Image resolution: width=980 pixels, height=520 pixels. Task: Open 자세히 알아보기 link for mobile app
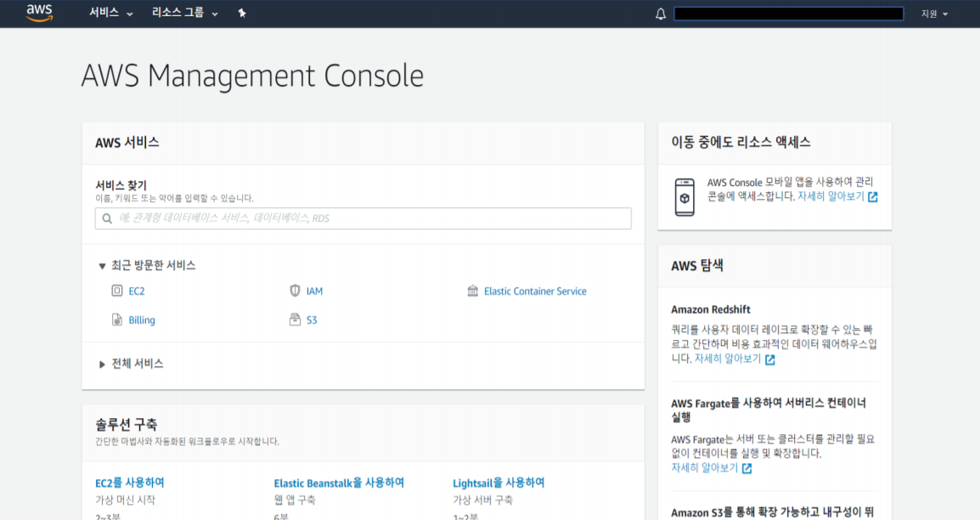click(x=831, y=196)
